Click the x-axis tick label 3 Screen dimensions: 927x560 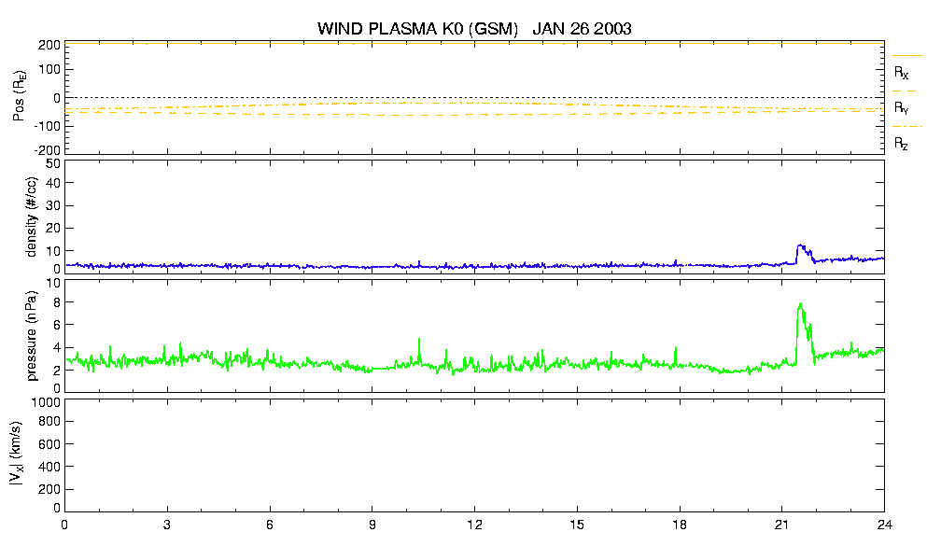pyautogui.click(x=167, y=525)
